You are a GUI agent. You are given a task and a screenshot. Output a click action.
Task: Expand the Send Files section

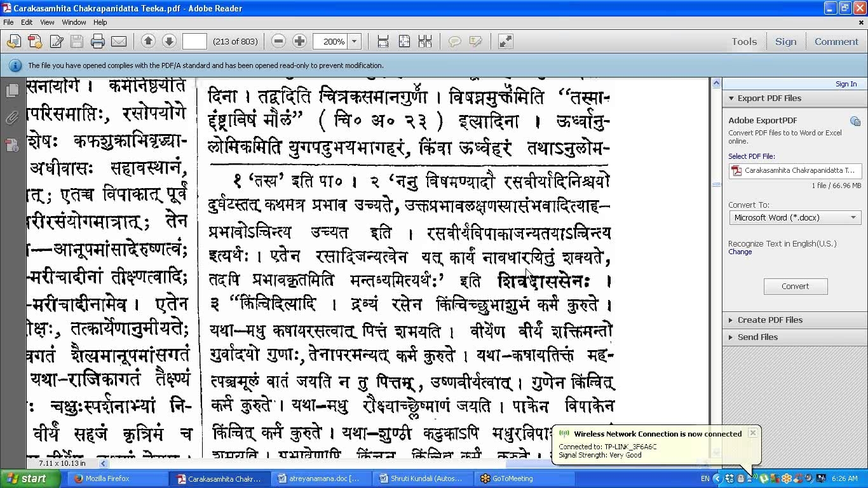[x=757, y=337]
